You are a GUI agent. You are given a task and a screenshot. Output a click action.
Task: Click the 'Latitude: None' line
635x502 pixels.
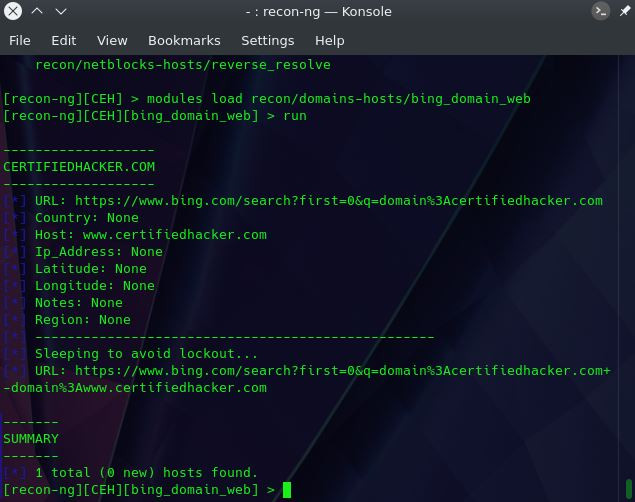(91, 269)
